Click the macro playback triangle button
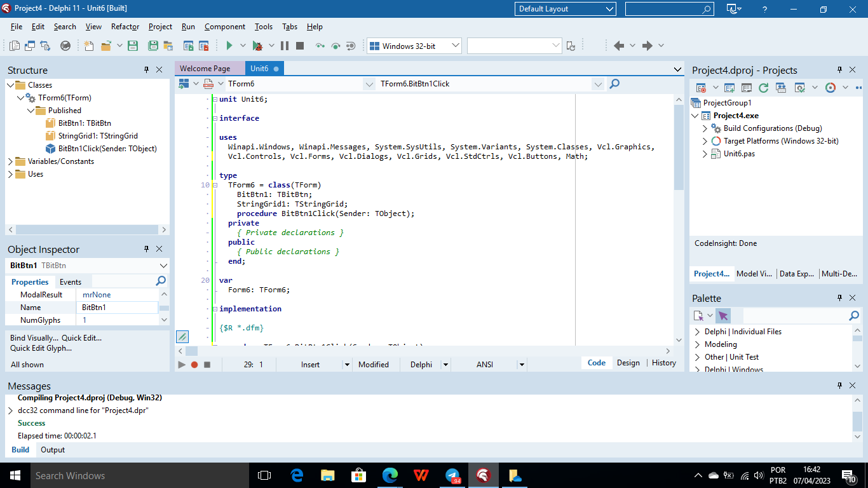Screen dimensions: 868x488 click(182, 365)
